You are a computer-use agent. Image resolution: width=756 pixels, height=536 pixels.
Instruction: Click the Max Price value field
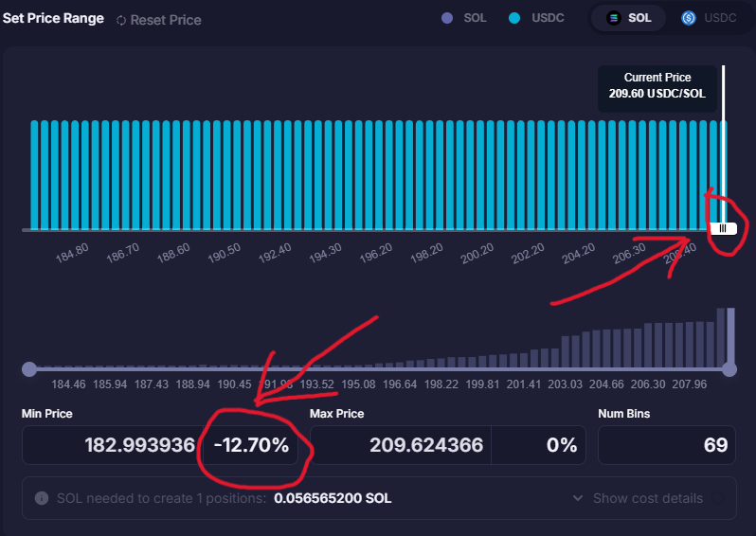[x=401, y=445]
